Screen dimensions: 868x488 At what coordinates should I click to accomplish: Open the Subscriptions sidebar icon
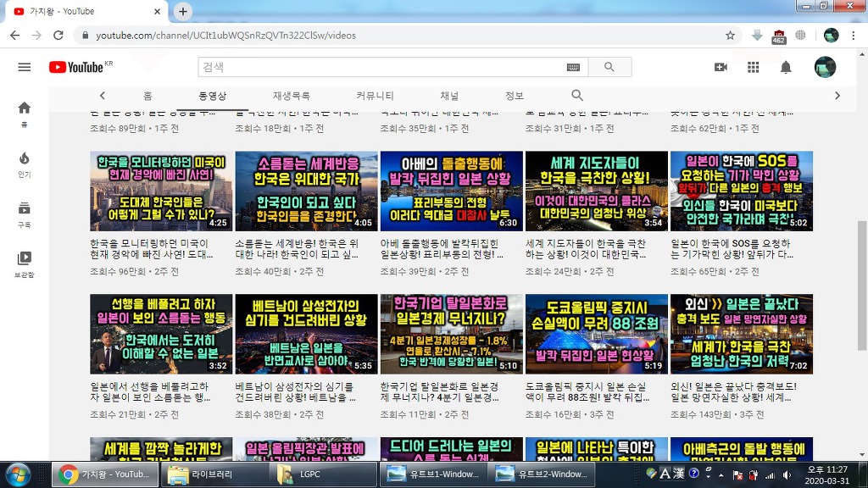coord(24,213)
